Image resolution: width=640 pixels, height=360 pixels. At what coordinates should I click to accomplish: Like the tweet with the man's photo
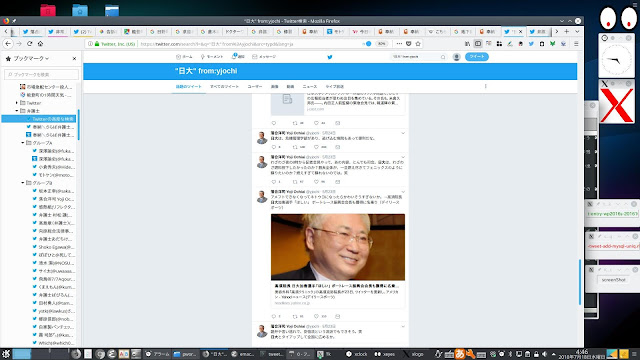(316, 316)
